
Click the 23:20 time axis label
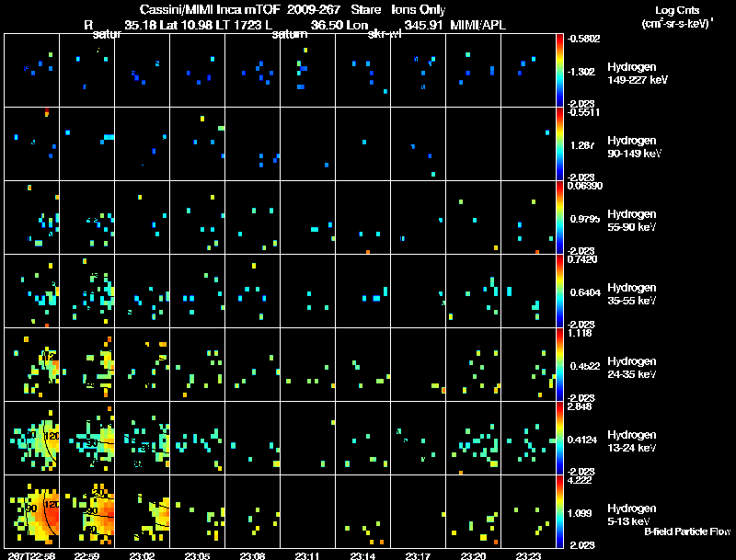[473, 556]
